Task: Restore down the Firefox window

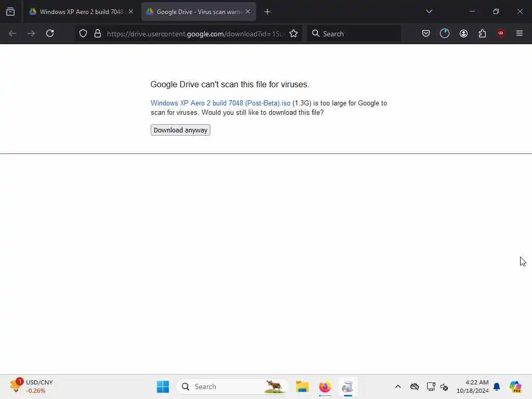Action: [496, 11]
